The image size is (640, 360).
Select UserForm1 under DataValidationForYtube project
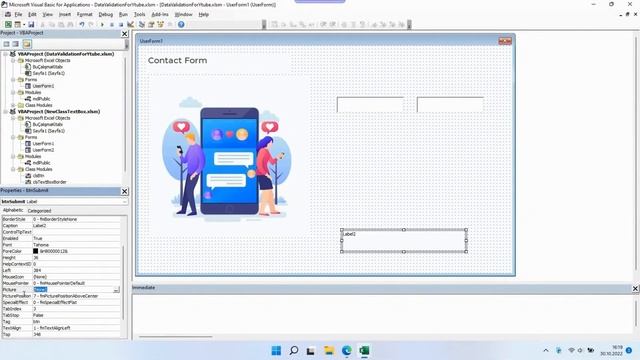pyautogui.click(x=43, y=86)
